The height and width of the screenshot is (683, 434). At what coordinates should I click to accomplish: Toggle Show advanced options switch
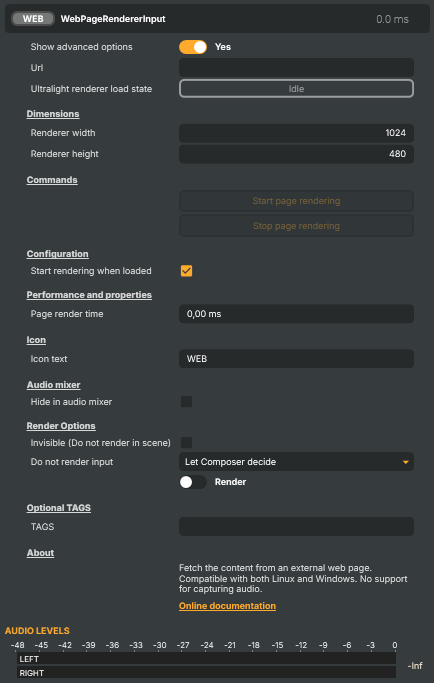[x=193, y=47]
